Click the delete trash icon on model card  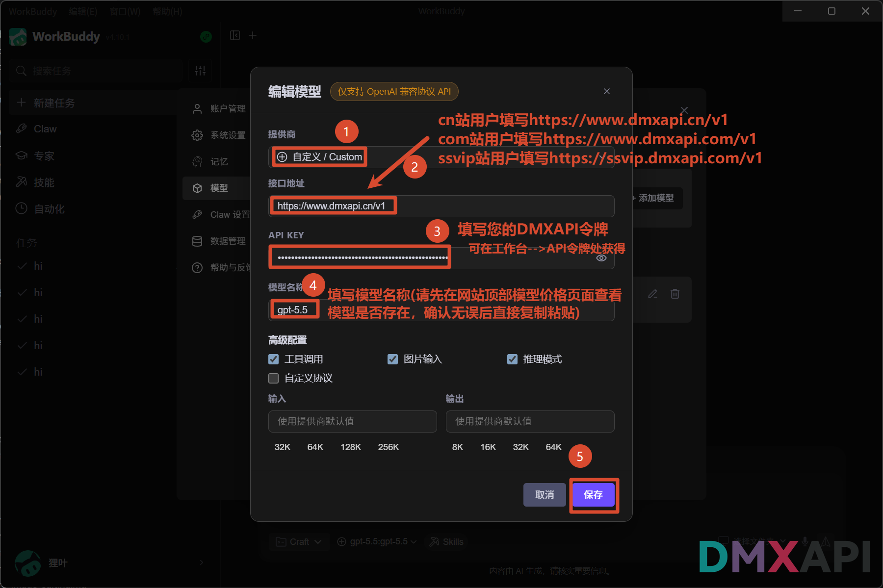click(x=675, y=294)
